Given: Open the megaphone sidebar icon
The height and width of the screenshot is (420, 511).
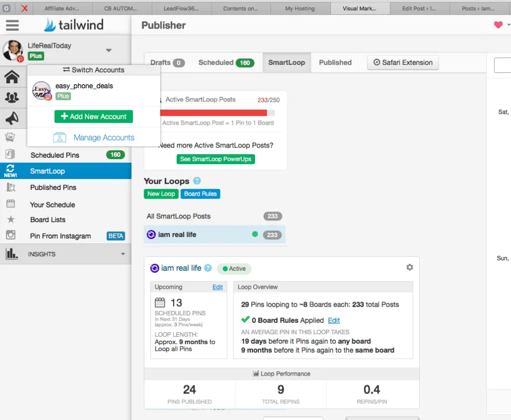Looking at the screenshot, I should [12, 118].
